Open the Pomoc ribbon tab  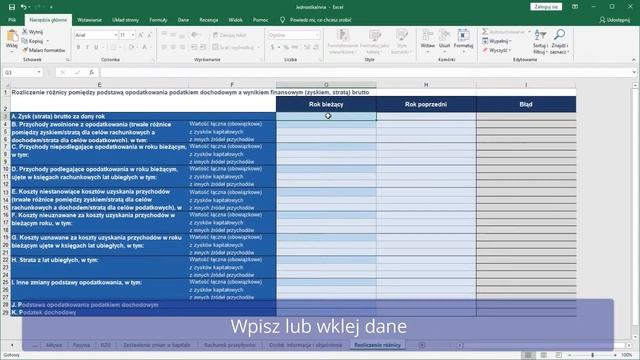pyautogui.click(x=260, y=20)
